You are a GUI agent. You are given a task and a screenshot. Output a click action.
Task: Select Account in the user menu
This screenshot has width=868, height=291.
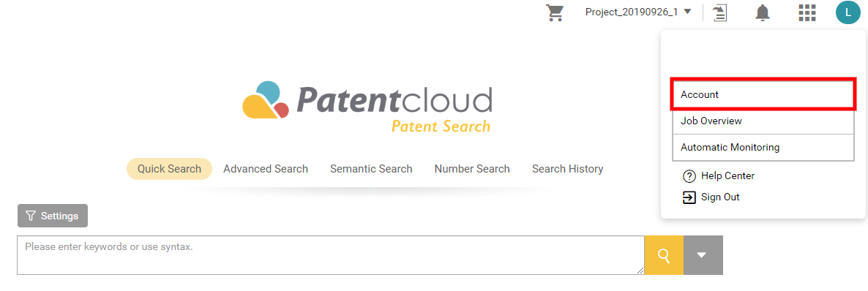point(763,94)
